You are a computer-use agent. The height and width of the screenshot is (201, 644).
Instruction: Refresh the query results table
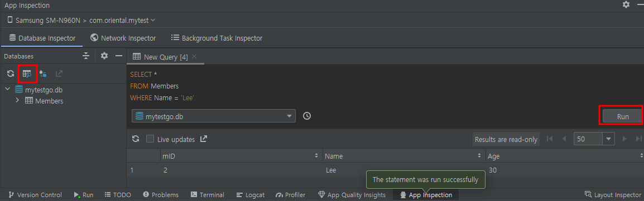136,139
